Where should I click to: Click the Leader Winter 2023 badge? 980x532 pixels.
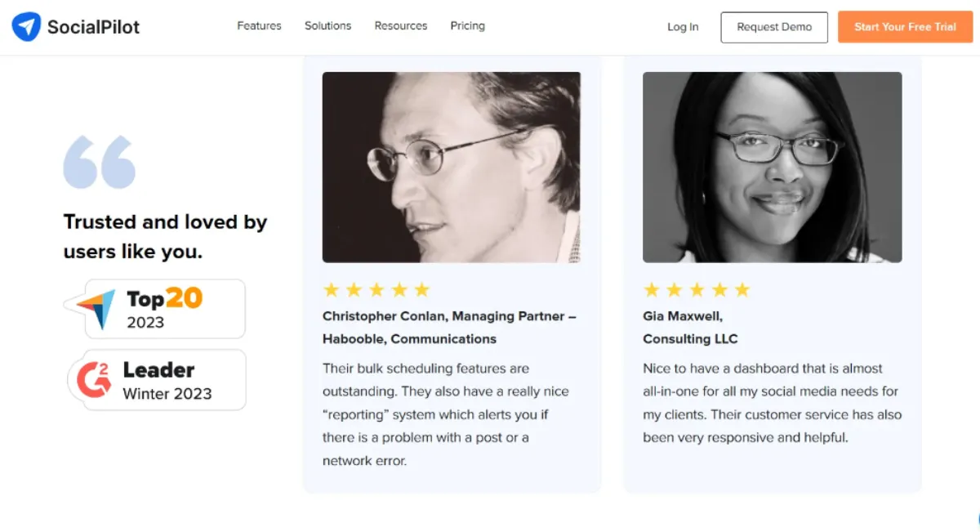pyautogui.click(x=163, y=380)
